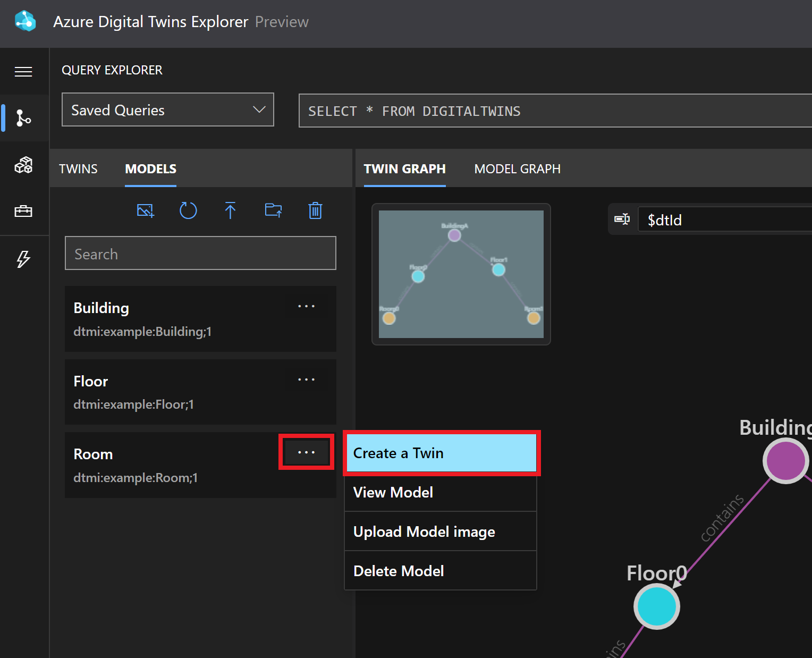Click the Upload a Model icon
This screenshot has width=812, height=658.
(x=230, y=210)
